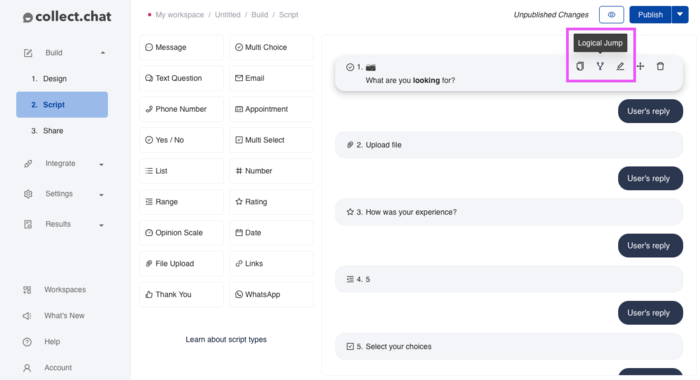Click the breadcrumb Build link
The image size is (700, 380).
click(x=259, y=15)
